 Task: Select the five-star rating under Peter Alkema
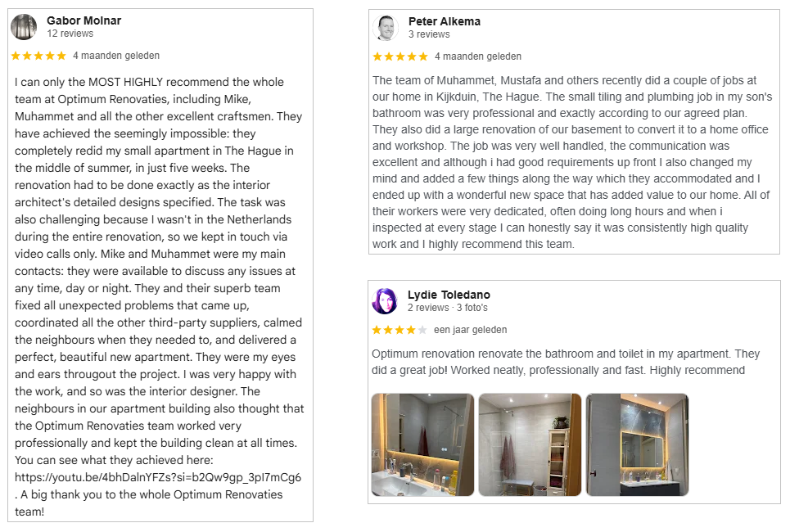tap(400, 56)
